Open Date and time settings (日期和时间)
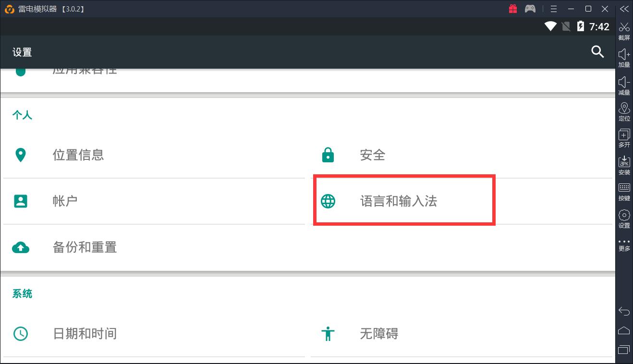 [x=85, y=334]
